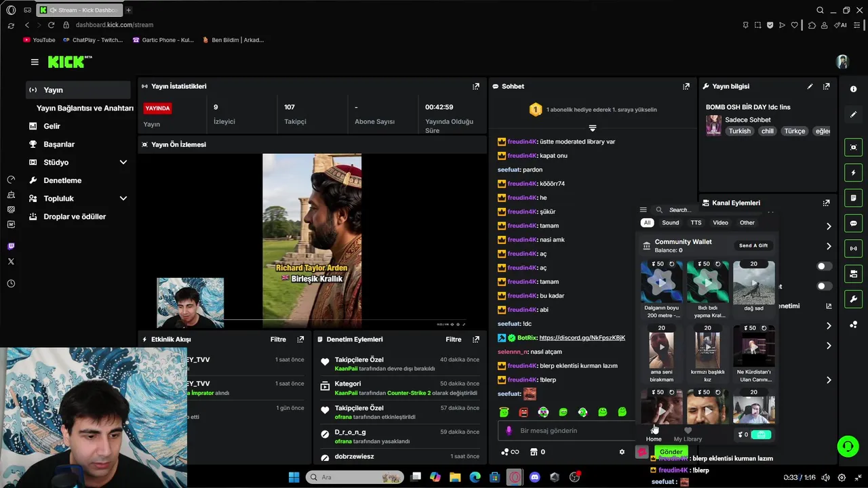Open Filtre in Denetim Eylemleri panel
This screenshot has width=868, height=488.
pos(454,339)
